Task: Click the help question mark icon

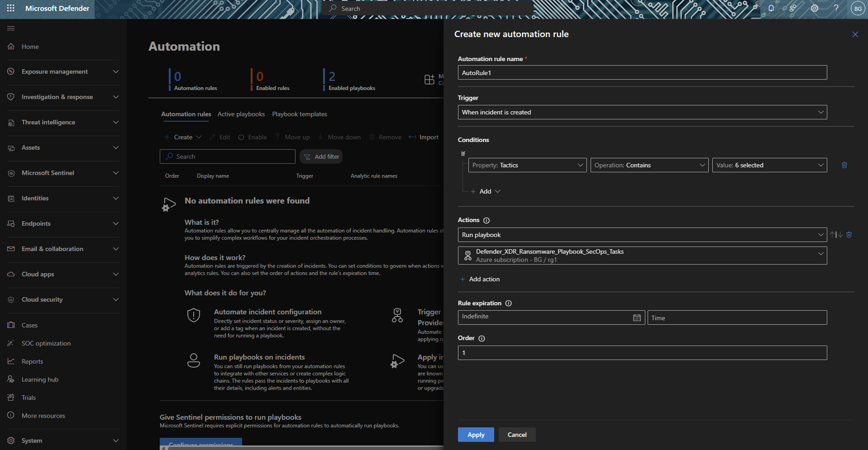Action: click(x=836, y=8)
